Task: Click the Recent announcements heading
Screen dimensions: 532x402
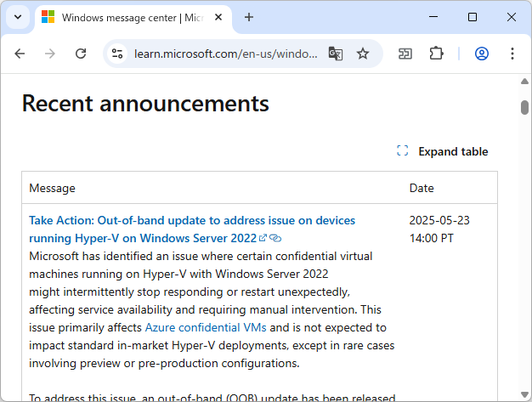Action: point(145,103)
